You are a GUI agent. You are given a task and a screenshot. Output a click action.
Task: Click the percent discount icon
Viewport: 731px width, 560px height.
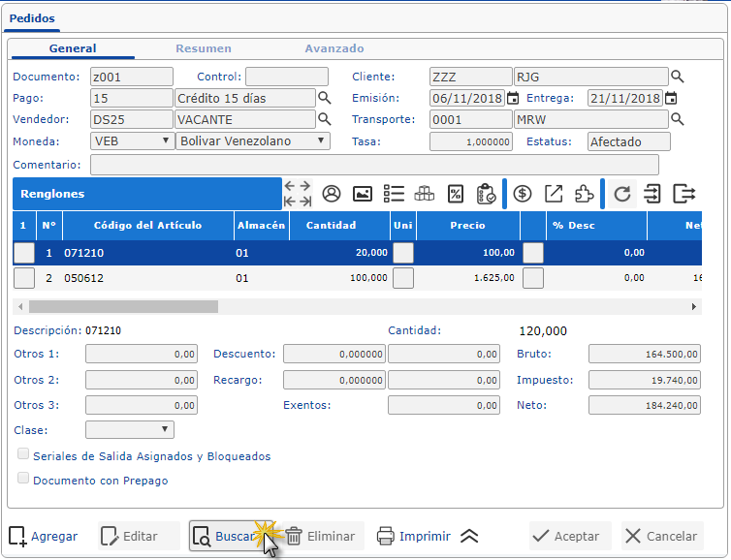pos(455,194)
